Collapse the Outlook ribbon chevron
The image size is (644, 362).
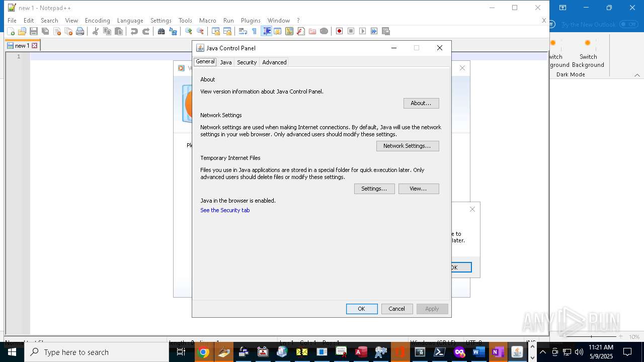pos(637,75)
